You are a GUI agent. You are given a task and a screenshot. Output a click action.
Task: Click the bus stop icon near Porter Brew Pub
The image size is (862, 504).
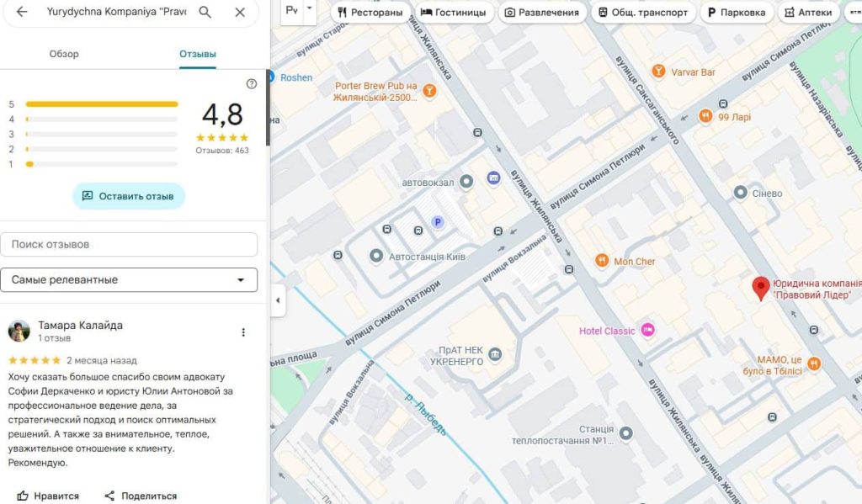478,132
